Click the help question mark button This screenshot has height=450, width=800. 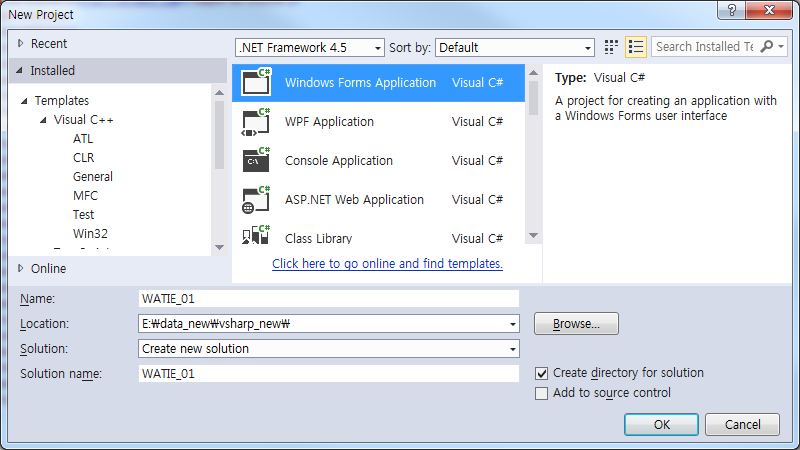[732, 10]
